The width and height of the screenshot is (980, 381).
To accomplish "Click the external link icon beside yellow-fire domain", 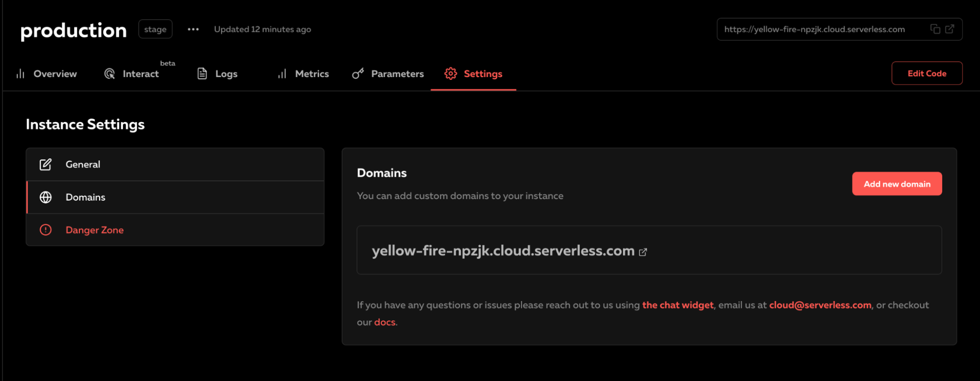I will coord(643,252).
